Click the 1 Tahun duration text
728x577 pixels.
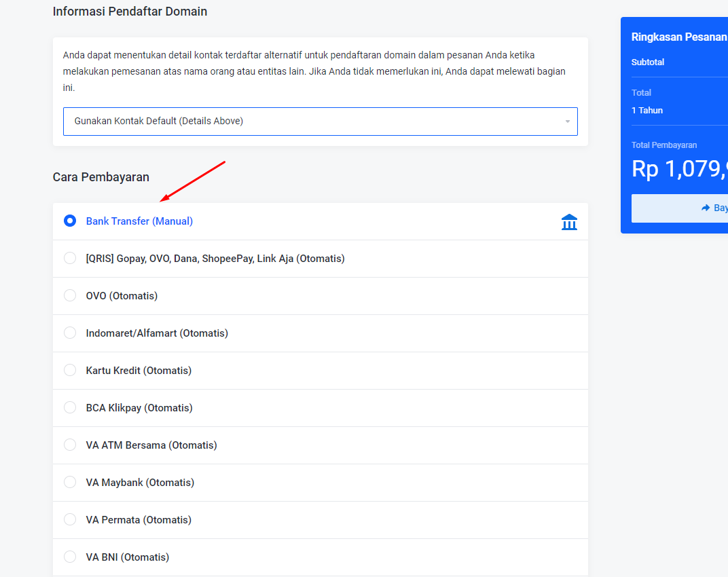(x=647, y=111)
